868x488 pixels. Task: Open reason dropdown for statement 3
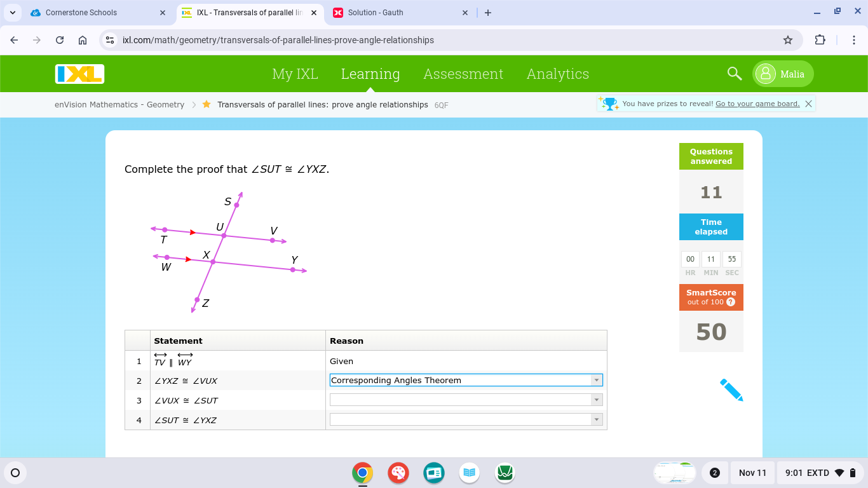click(596, 400)
